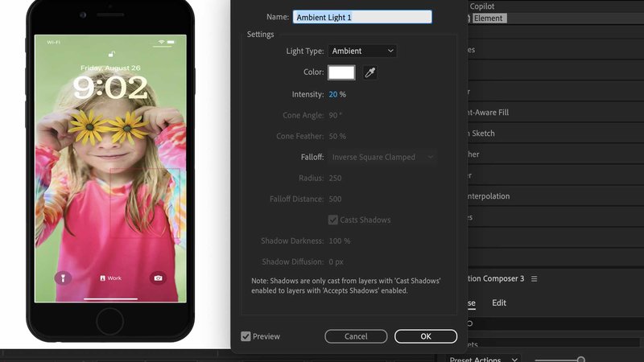Click the phone home button

109,322
